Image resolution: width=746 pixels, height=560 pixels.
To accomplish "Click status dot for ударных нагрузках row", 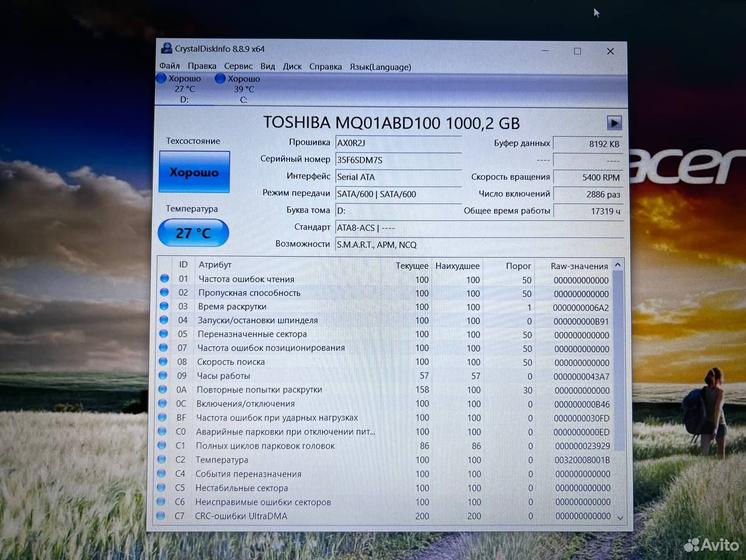I will [162, 417].
